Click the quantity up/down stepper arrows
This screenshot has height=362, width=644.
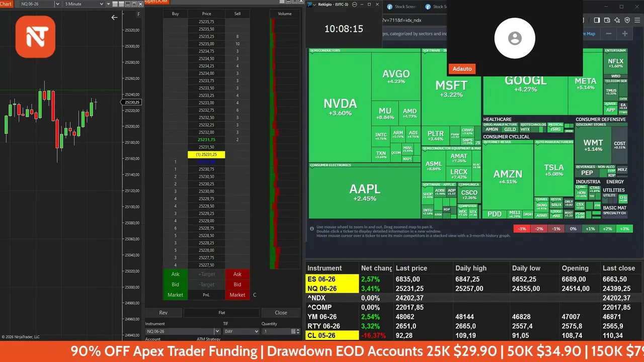[x=298, y=331]
